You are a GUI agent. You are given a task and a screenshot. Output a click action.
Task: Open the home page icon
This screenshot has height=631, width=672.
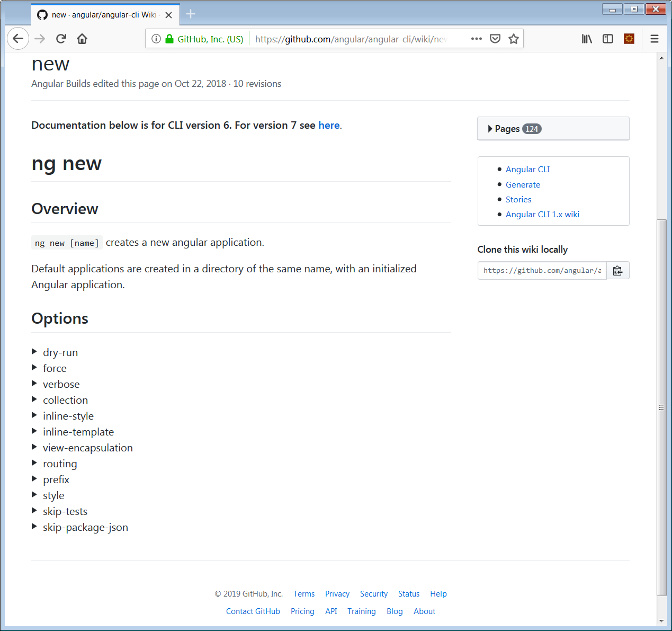[x=82, y=38]
